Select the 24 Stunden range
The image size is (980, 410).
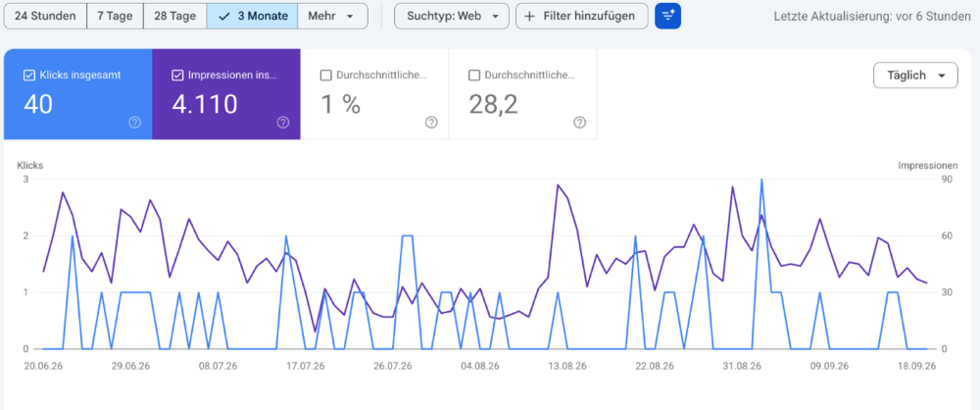point(45,16)
